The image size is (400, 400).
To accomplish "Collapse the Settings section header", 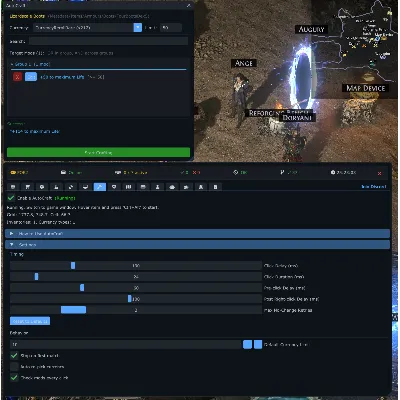I will [x=197, y=245].
